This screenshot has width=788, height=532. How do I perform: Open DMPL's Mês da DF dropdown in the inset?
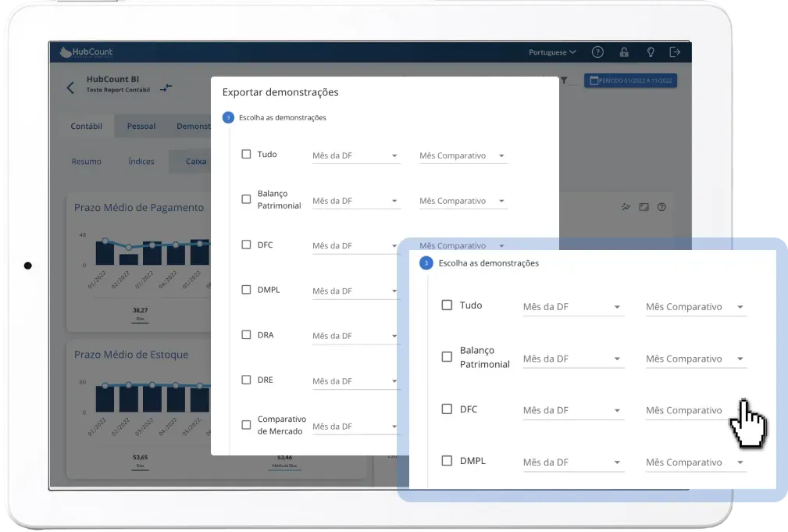pos(573,462)
